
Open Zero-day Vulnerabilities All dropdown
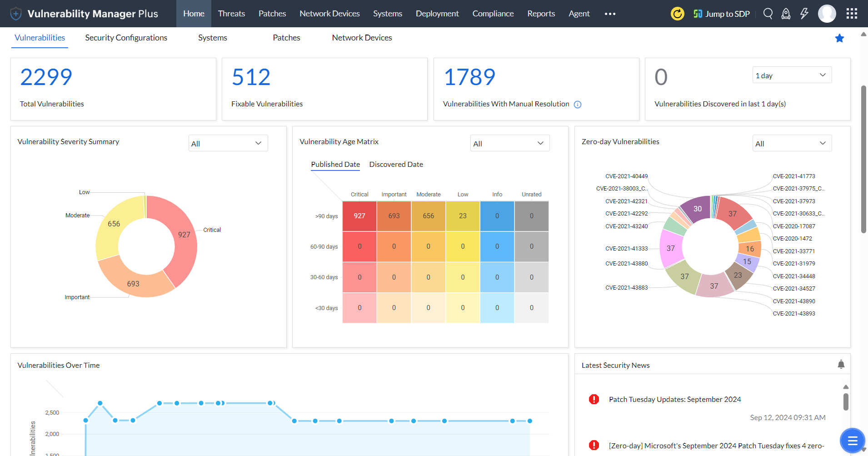(x=792, y=143)
